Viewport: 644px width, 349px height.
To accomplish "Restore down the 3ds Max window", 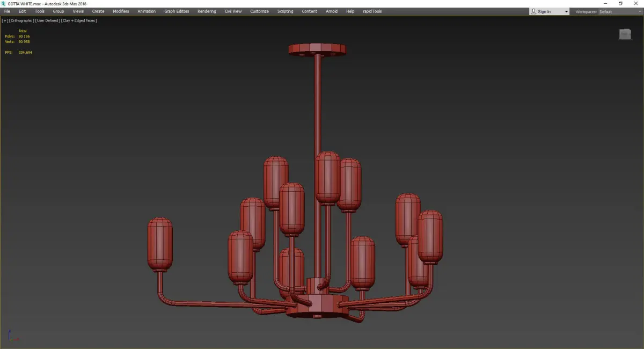I will point(620,4).
